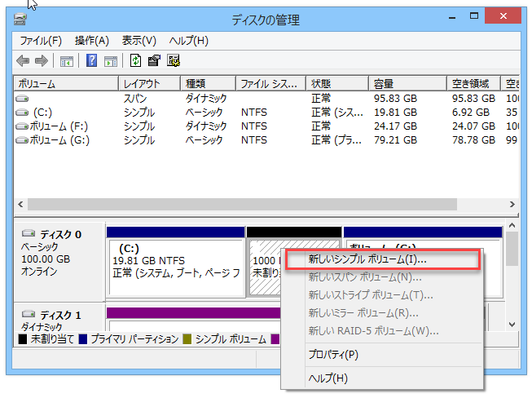
Task: Close the ディスクの管理 window
Action: click(x=503, y=16)
